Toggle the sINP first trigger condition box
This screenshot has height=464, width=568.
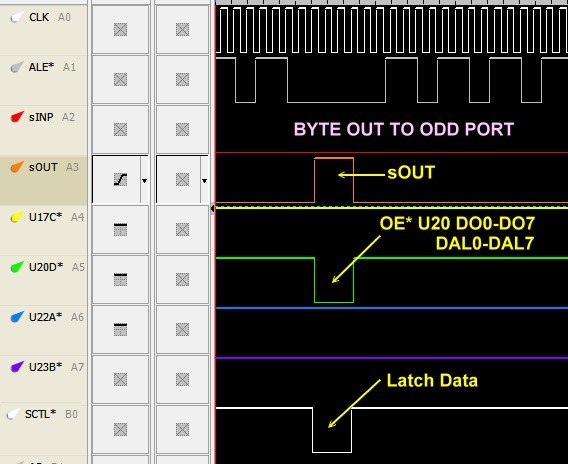[x=120, y=129]
